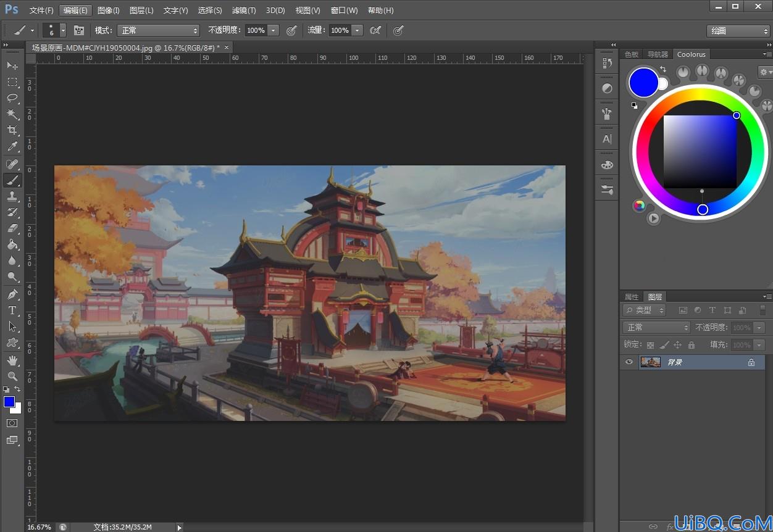The width and height of the screenshot is (773, 532).
Task: Select the Spot Healing Brush tool
Action: pos(12,164)
